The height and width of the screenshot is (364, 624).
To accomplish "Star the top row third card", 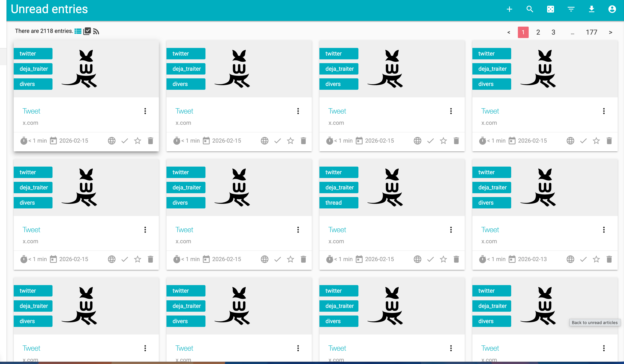I will coord(443,141).
